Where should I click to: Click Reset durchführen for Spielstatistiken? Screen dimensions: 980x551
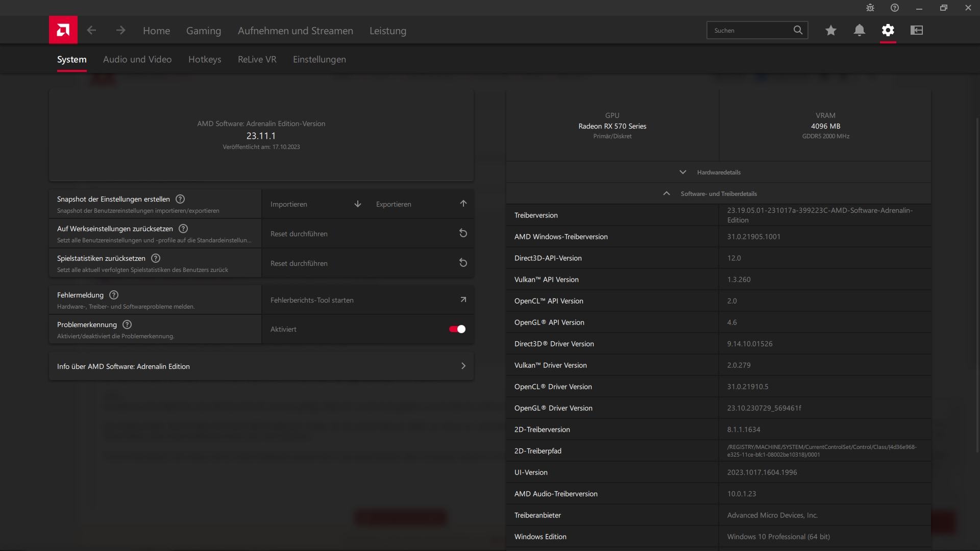point(368,263)
